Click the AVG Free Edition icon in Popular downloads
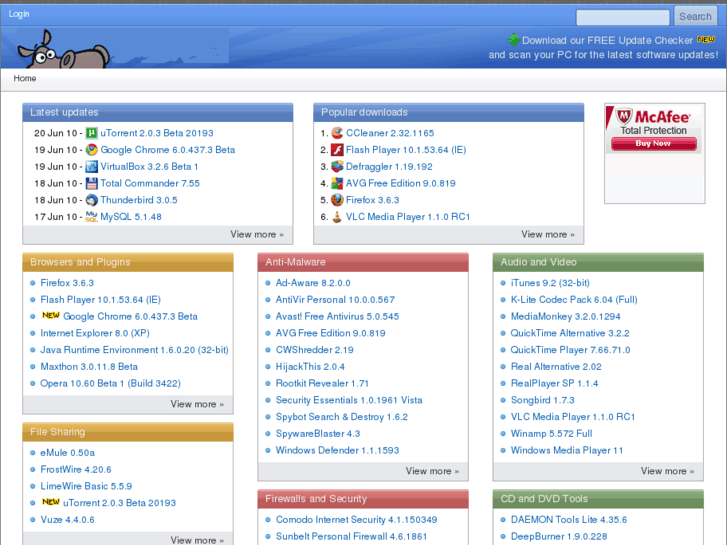The width and height of the screenshot is (727, 545). point(337,183)
